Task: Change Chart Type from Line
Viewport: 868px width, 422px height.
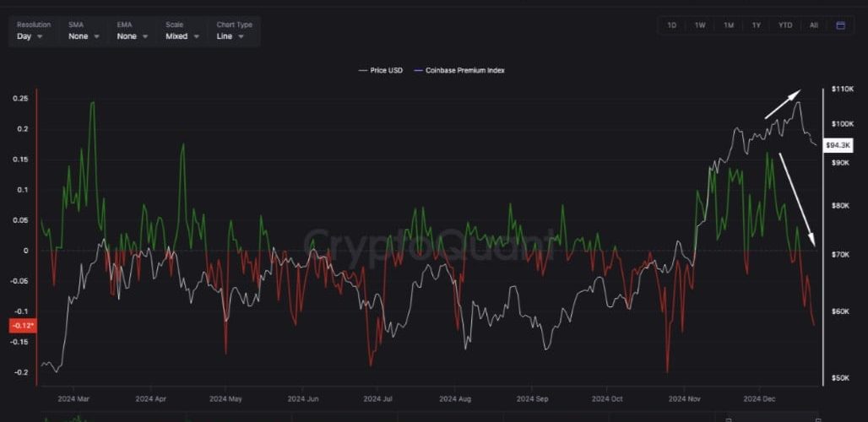Action: point(231,36)
